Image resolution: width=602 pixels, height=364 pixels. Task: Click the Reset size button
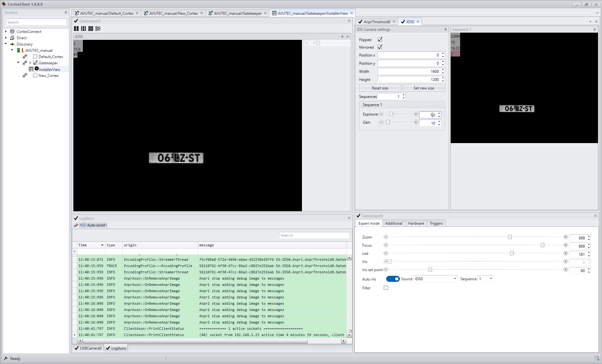tap(380, 88)
